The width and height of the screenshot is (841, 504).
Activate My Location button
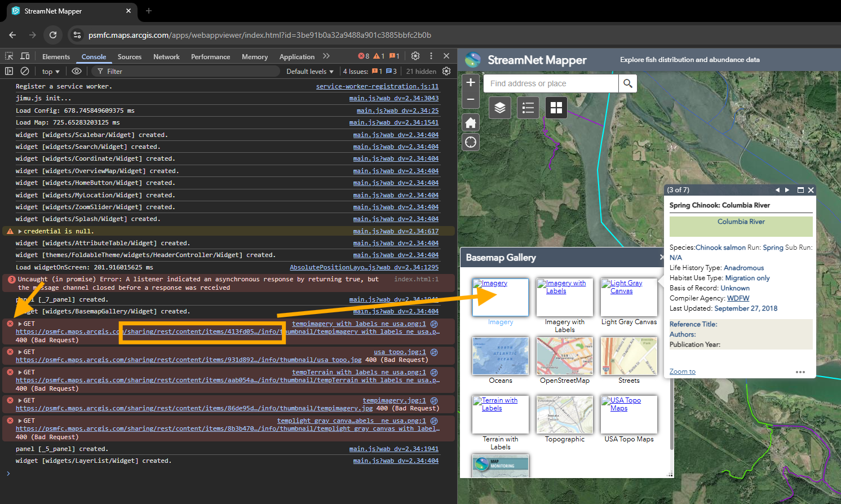(471, 143)
